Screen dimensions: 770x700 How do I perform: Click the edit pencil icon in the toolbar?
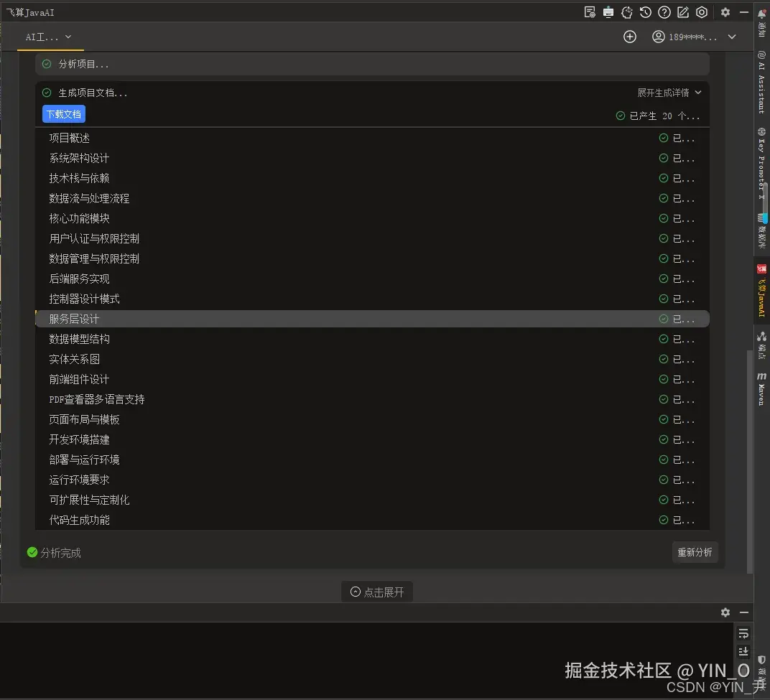[682, 12]
